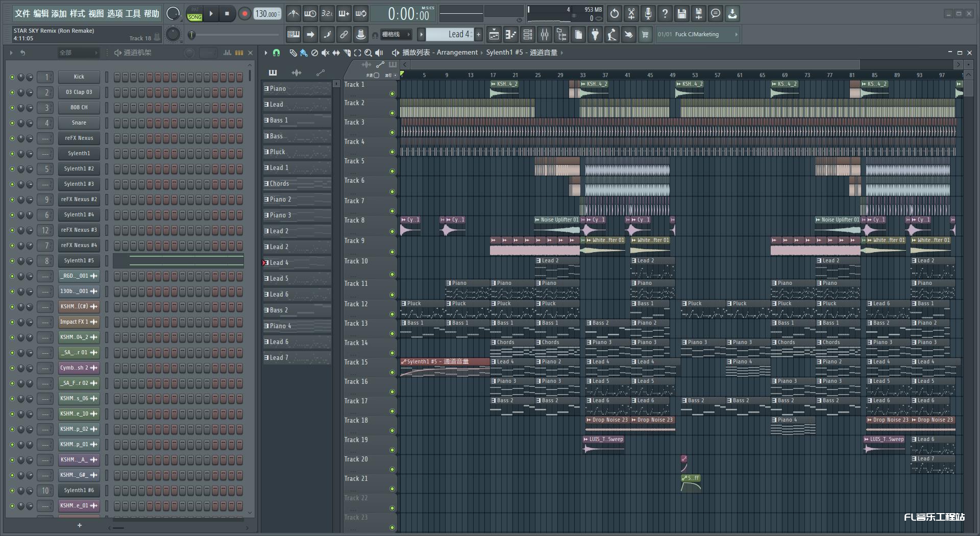Open the snap 栅格线 dropdown
The width and height of the screenshot is (980, 536).
coord(396,35)
